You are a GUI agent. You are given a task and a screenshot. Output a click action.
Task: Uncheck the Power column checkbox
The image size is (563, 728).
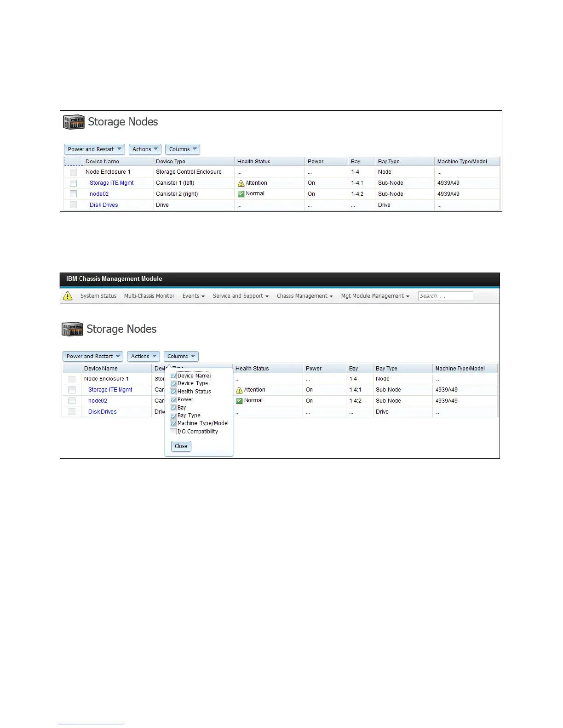point(173,400)
